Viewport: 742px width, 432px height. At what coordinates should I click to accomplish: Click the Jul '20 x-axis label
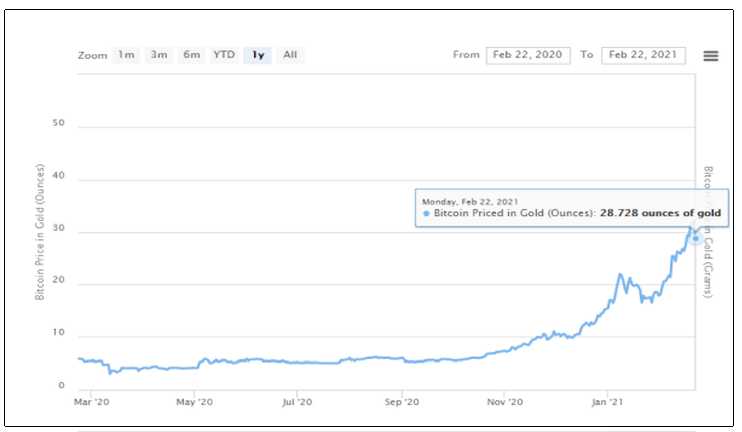coord(297,402)
